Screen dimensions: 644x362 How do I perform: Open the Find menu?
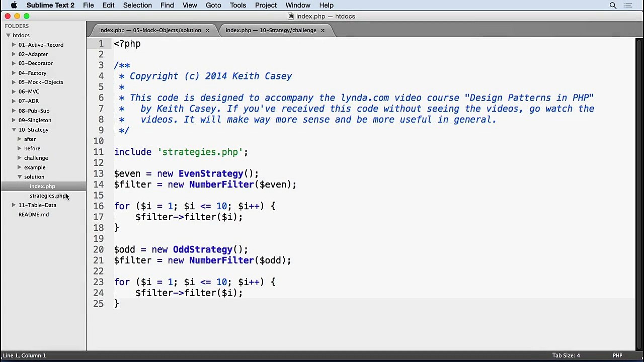coord(167,6)
